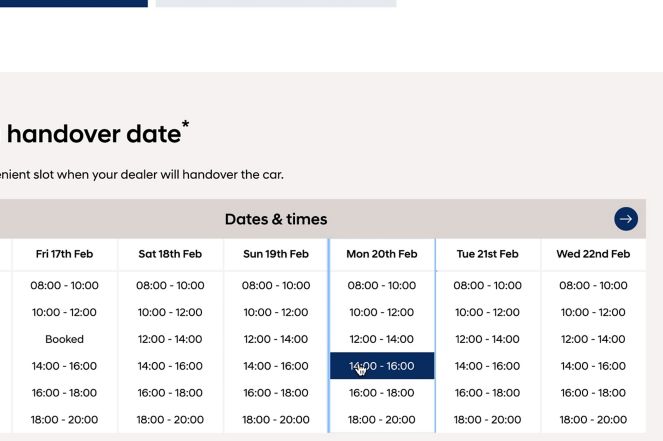Select Wed 22nd Feb 10:00 - 12:00 slot
Screen dimensions: 663x441
coord(593,312)
